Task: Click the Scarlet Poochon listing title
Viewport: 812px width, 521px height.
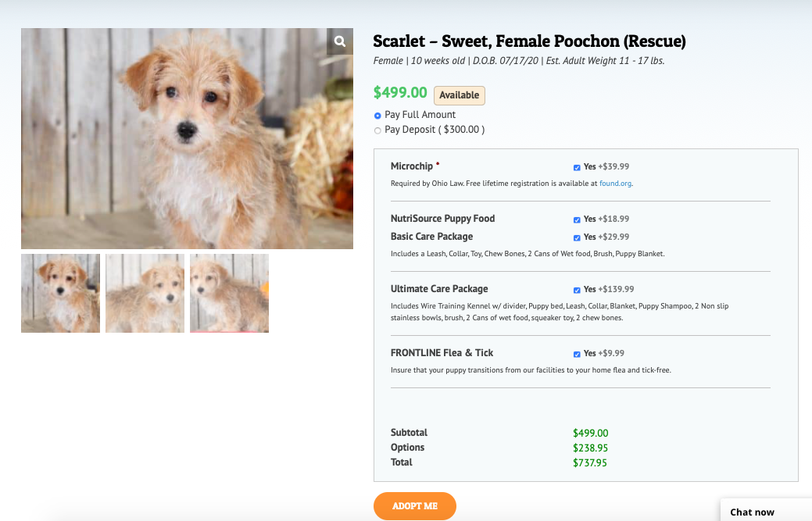Action: [x=529, y=41]
